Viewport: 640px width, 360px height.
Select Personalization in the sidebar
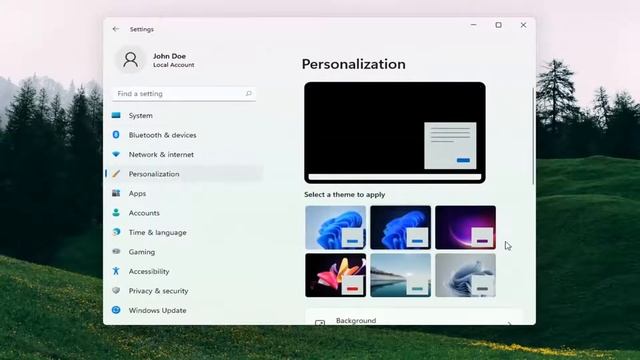tap(184, 174)
